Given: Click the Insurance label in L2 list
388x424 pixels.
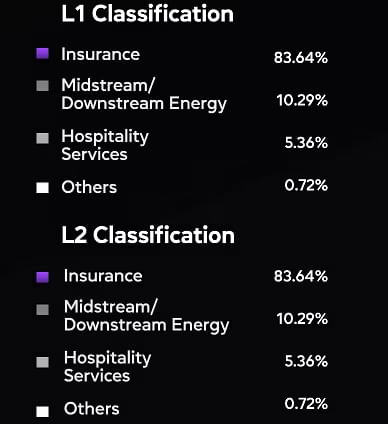Looking at the screenshot, I should point(103,276).
